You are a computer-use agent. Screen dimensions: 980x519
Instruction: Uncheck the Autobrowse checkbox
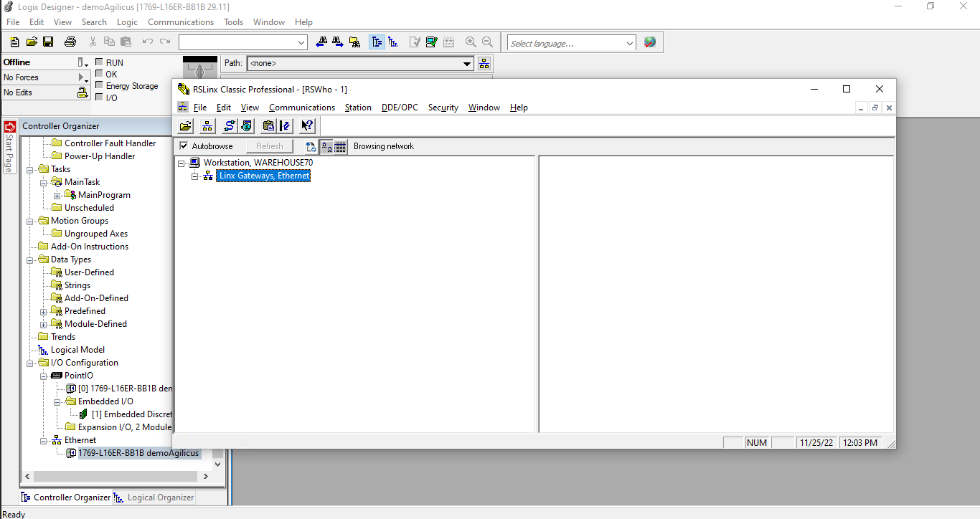point(184,146)
